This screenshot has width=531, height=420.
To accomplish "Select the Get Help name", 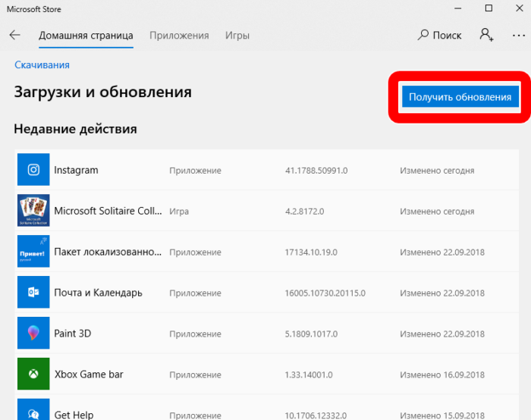I will 74,415.
